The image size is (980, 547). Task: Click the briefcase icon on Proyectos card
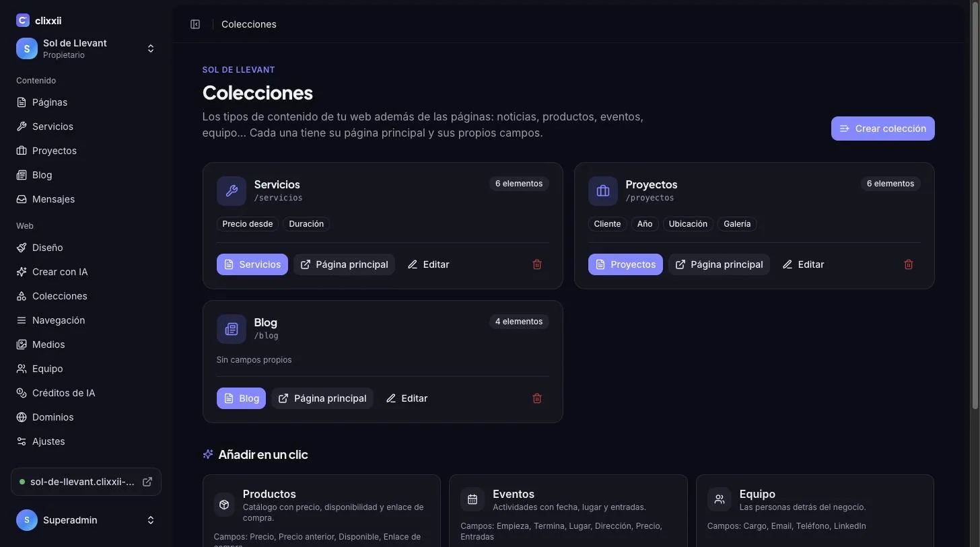pos(603,191)
